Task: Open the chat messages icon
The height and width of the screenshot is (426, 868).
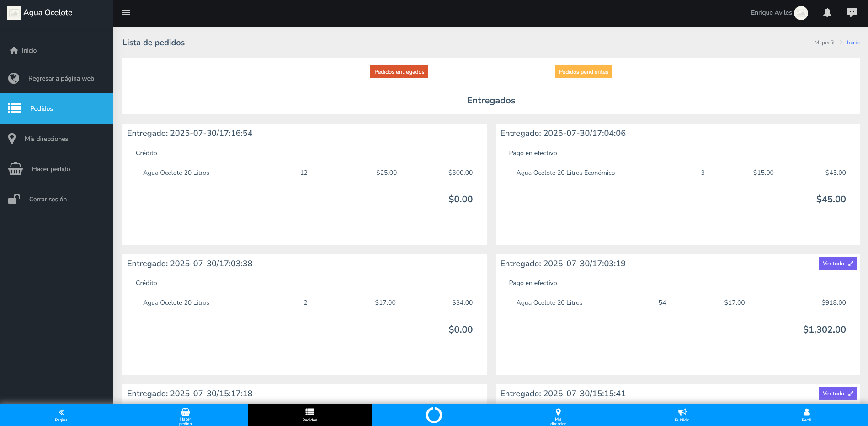Action: click(x=852, y=12)
